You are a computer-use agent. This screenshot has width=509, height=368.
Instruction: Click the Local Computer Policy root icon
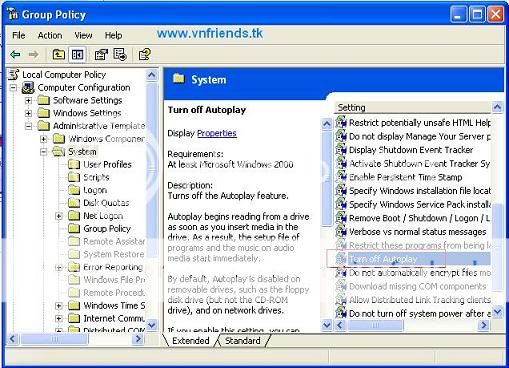point(14,74)
